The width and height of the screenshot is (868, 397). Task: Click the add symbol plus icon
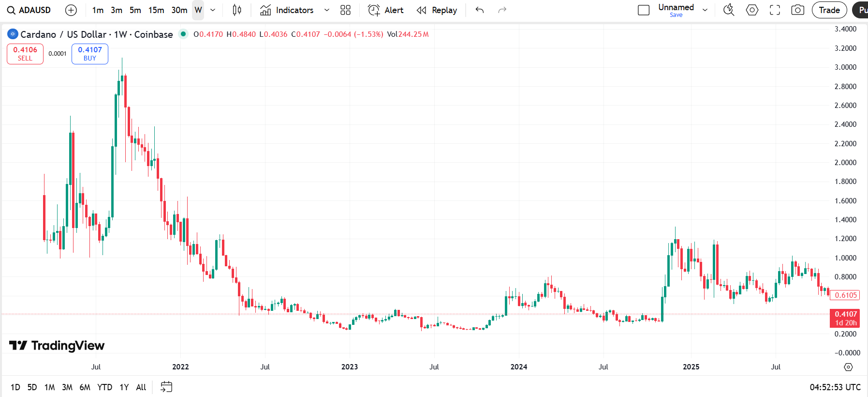click(71, 10)
